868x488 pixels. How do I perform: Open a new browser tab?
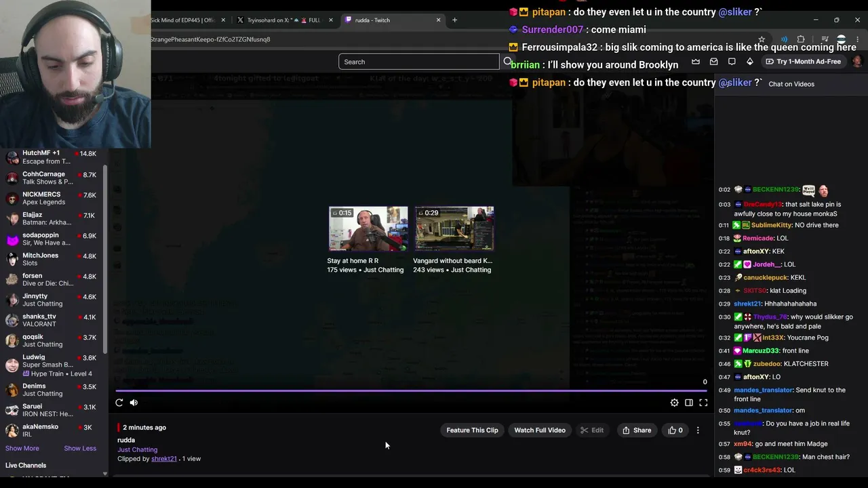coord(454,20)
